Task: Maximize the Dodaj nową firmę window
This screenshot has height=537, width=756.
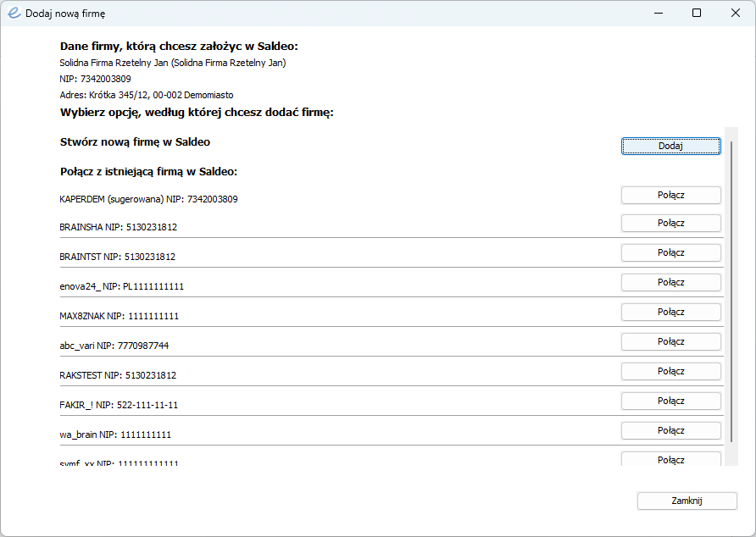Action: tap(696, 13)
